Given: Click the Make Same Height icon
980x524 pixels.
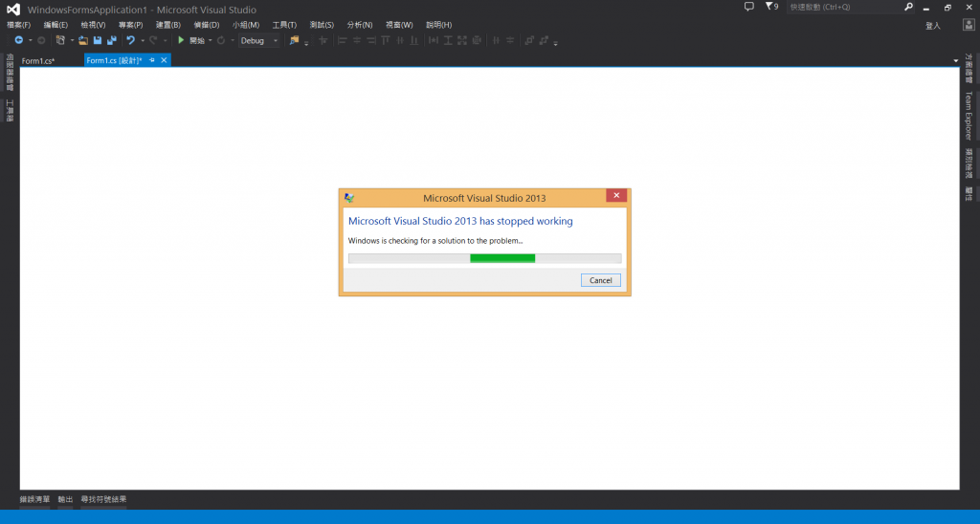Looking at the screenshot, I should point(448,40).
